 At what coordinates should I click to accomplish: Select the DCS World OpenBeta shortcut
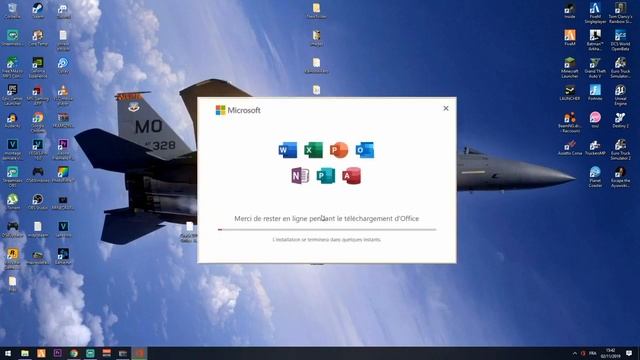click(x=620, y=40)
